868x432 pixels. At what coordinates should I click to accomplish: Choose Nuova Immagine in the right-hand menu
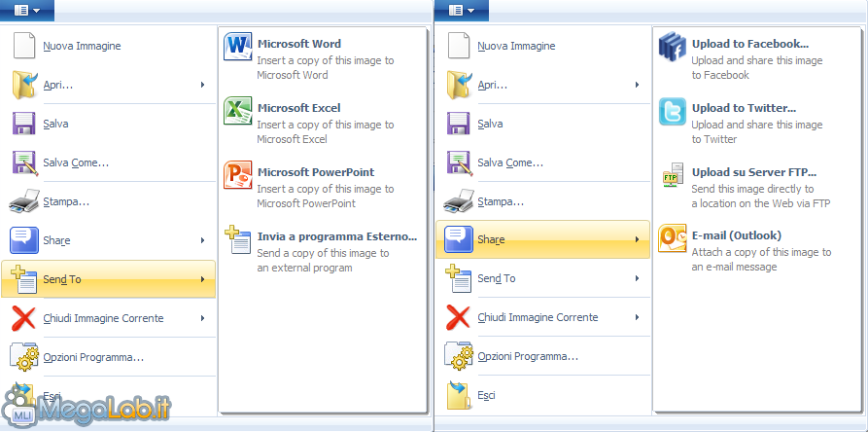tap(516, 46)
